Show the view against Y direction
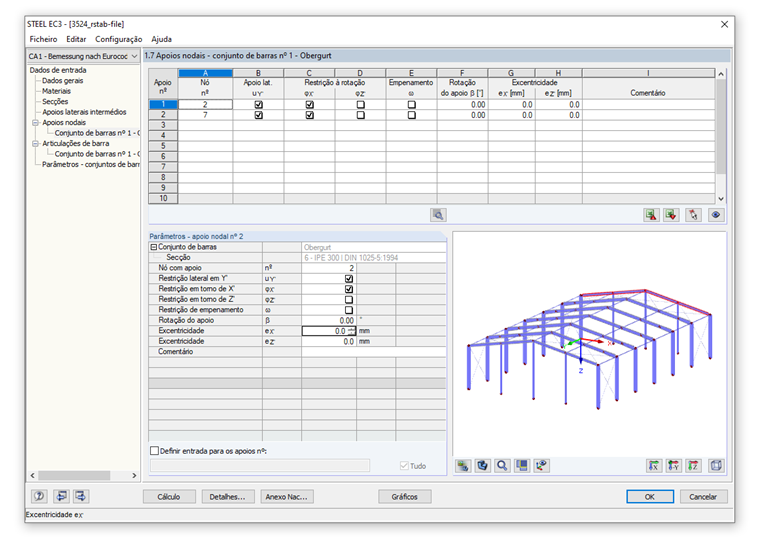Image resolution: width=760 pixels, height=542 pixels. point(674,466)
